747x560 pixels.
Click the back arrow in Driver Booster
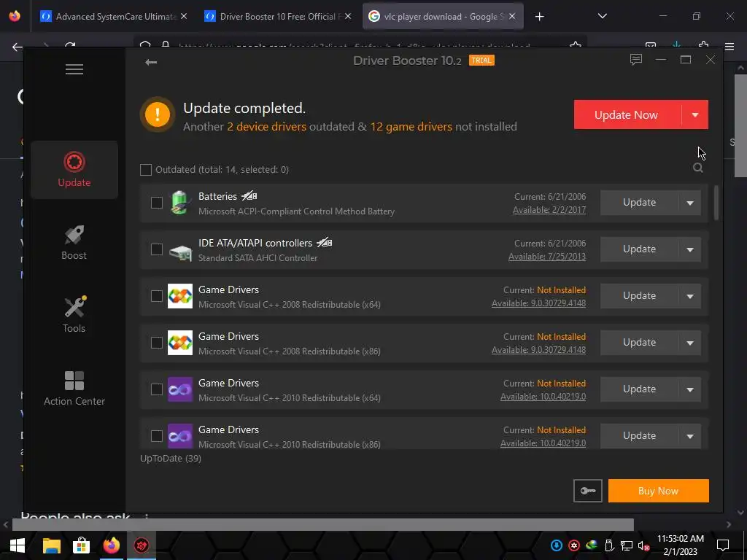coord(151,62)
